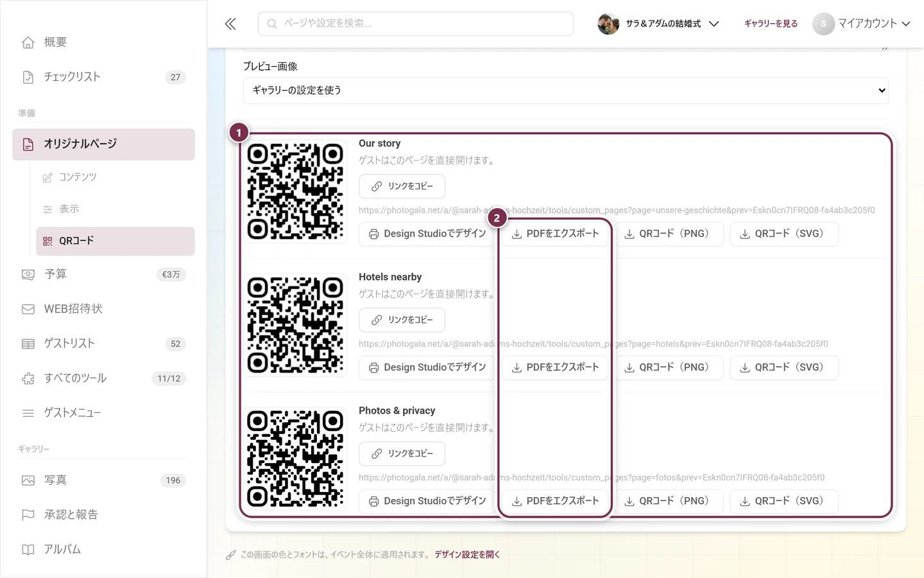
Task: Copy link for Photos & privacy page
Action: [x=402, y=453]
